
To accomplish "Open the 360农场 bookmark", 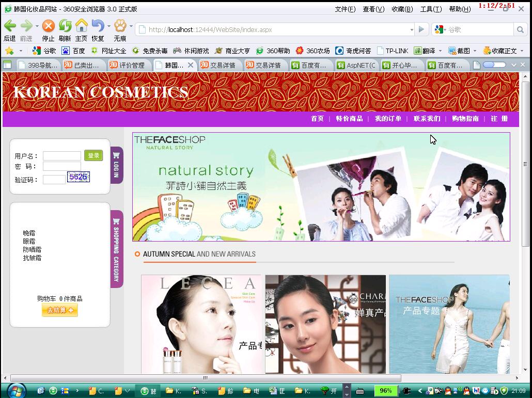I will [x=313, y=51].
